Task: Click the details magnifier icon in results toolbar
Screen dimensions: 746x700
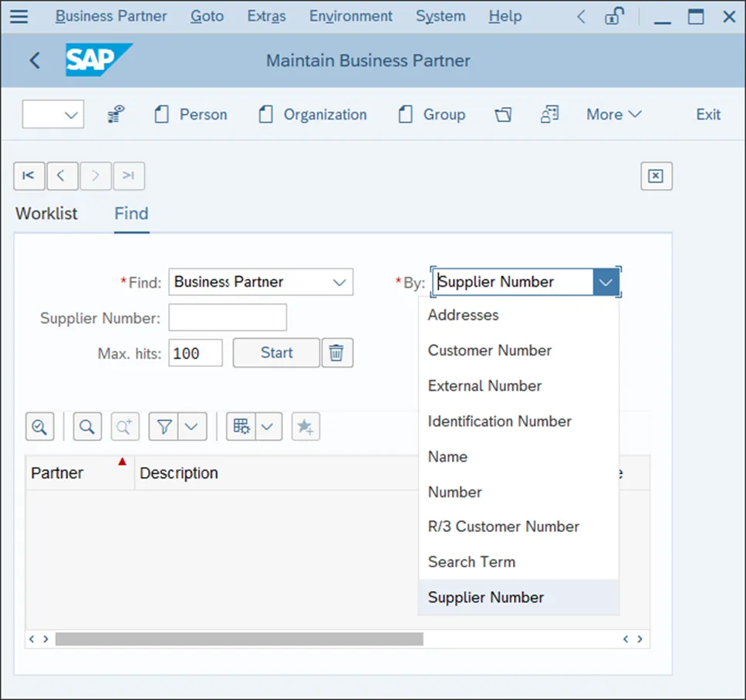Action: click(39, 426)
